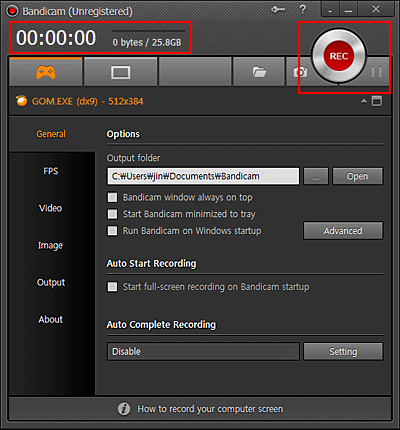Open help with the question mark icon
Image resolution: width=400 pixels, height=430 pixels.
(x=302, y=9)
